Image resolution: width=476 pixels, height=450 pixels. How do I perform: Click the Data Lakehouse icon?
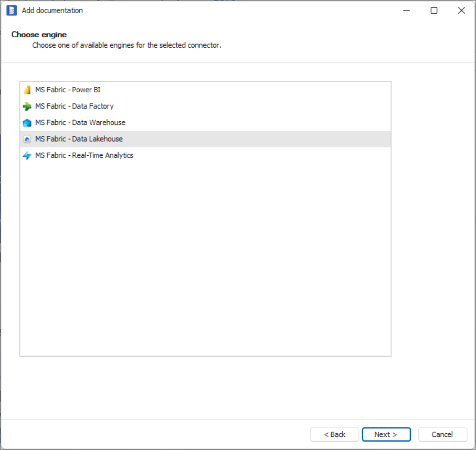27,139
